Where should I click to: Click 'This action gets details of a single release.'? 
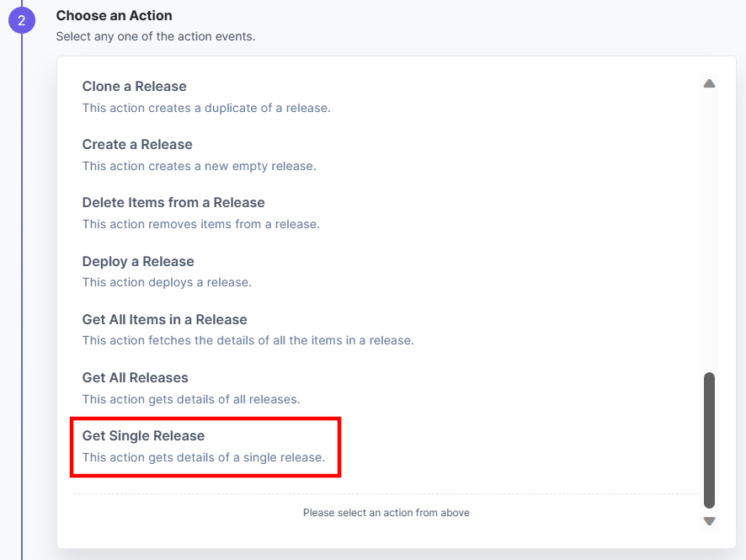tap(203, 457)
